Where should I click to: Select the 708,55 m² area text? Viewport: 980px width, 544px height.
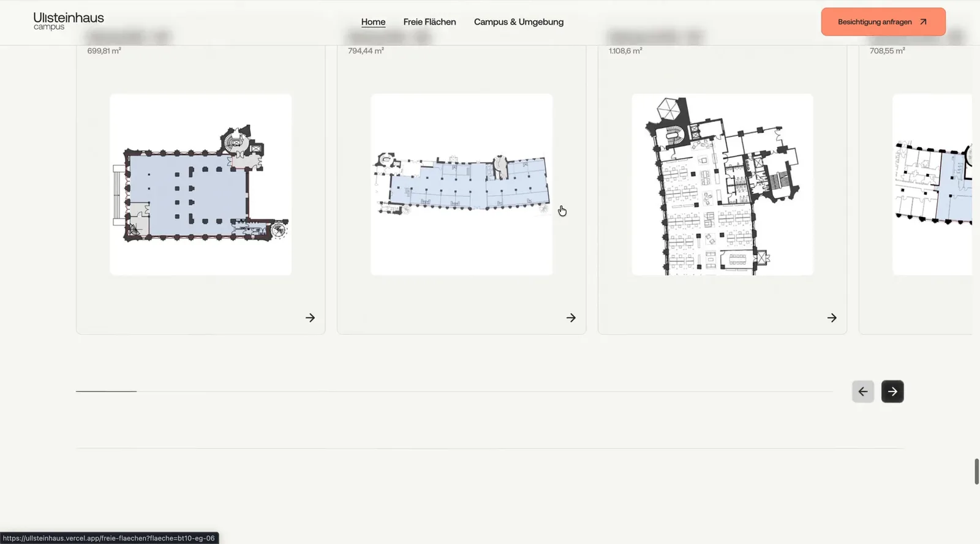tap(887, 51)
